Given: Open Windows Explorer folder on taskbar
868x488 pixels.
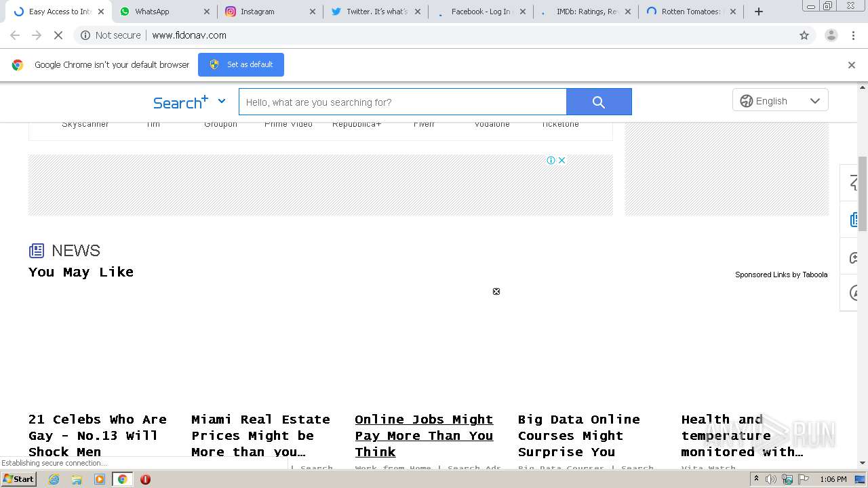Looking at the screenshot, I should coord(77,479).
